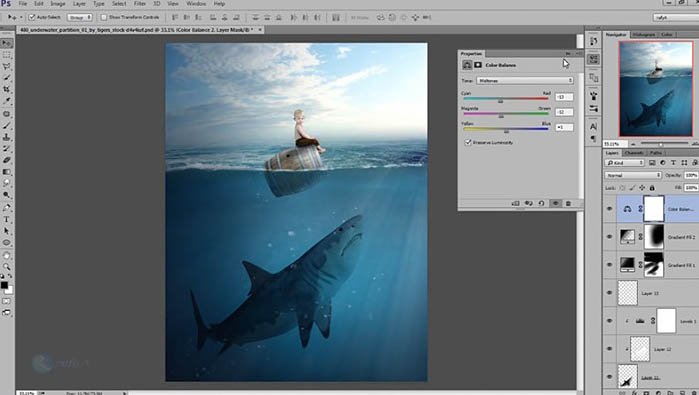Open the Filter menu
The width and height of the screenshot is (699, 395).
click(x=140, y=4)
